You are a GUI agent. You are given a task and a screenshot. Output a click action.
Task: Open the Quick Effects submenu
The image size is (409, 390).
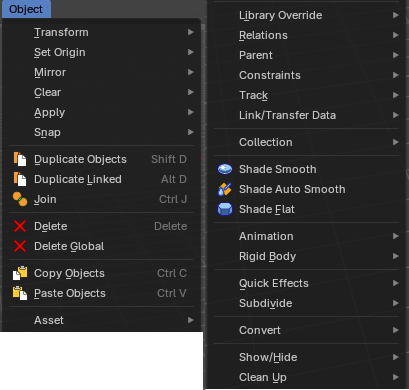[x=306, y=283]
